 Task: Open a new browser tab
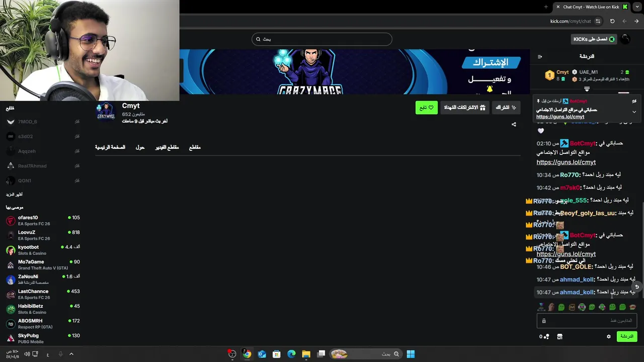point(546,7)
